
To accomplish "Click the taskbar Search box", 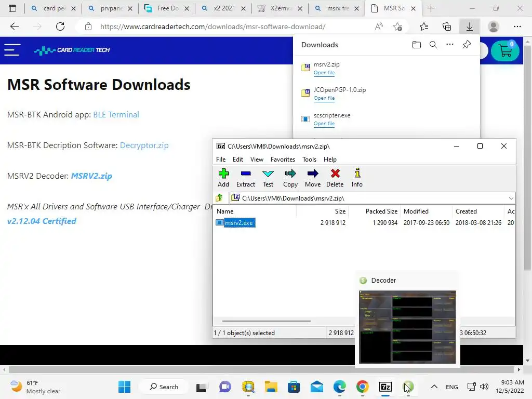I will [x=164, y=387].
